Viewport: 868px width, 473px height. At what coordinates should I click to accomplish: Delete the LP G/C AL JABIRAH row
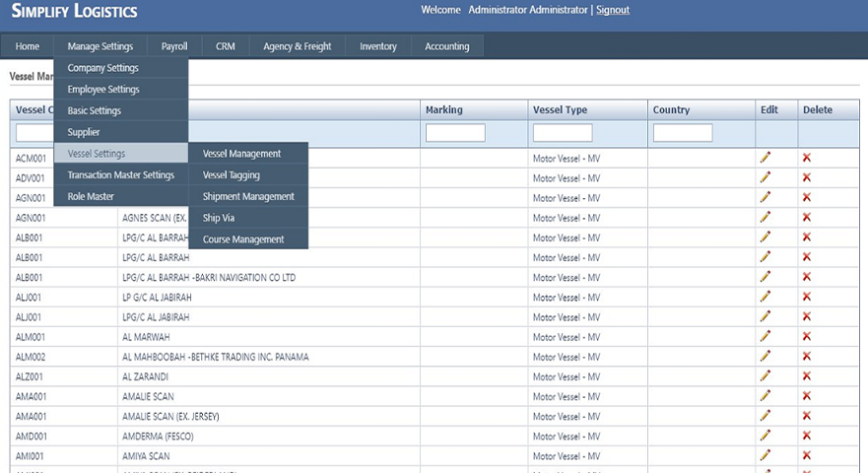point(807,298)
